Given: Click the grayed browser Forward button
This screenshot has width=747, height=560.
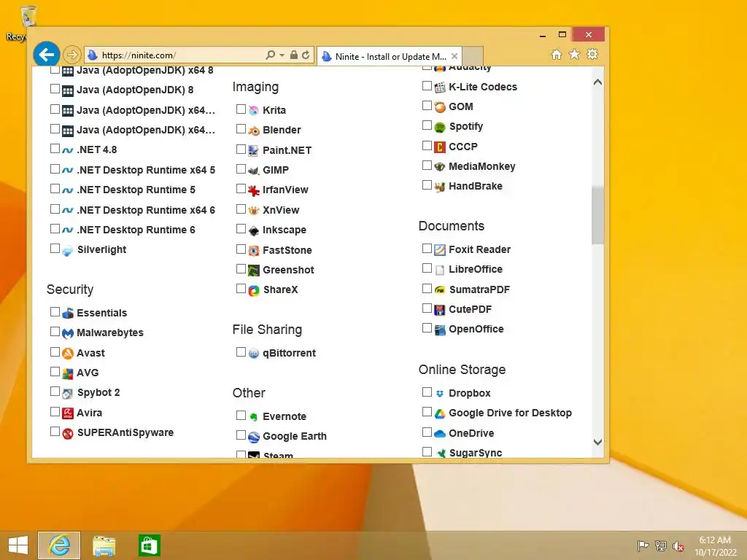Looking at the screenshot, I should click(72, 55).
